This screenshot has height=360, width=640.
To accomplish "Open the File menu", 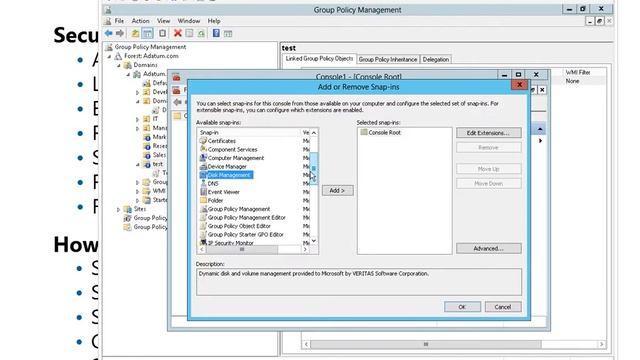I will 119,21.
